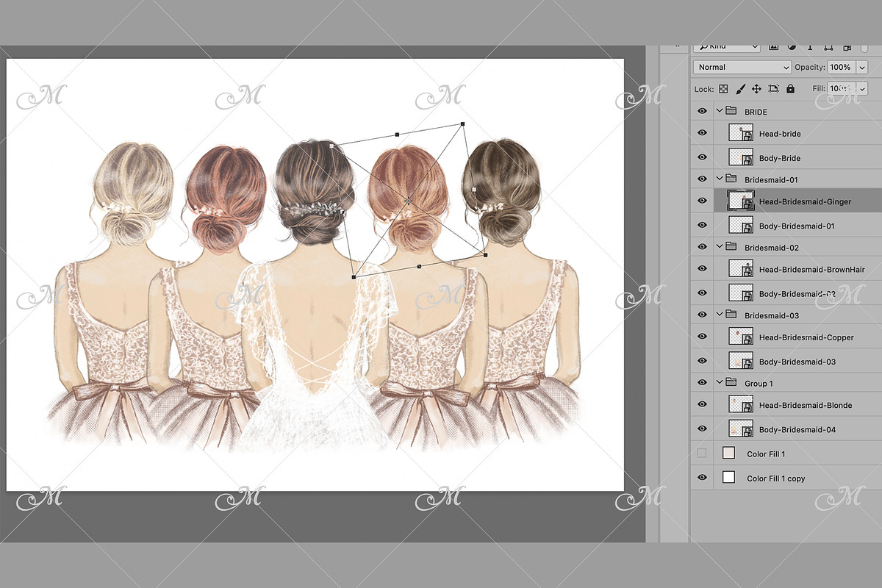This screenshot has height=588, width=882.
Task: Select the Body-Bridesmaid-01 layer name
Action: click(x=797, y=226)
